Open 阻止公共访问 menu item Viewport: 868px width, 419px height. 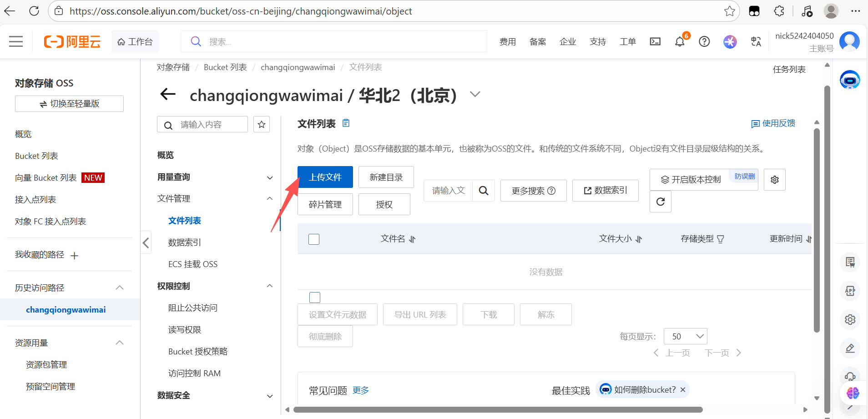(193, 308)
